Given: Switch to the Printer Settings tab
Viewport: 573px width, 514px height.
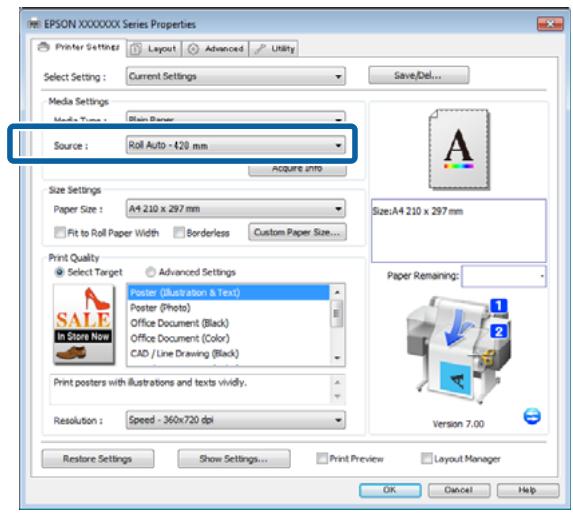Looking at the screenshot, I should coord(79,47).
